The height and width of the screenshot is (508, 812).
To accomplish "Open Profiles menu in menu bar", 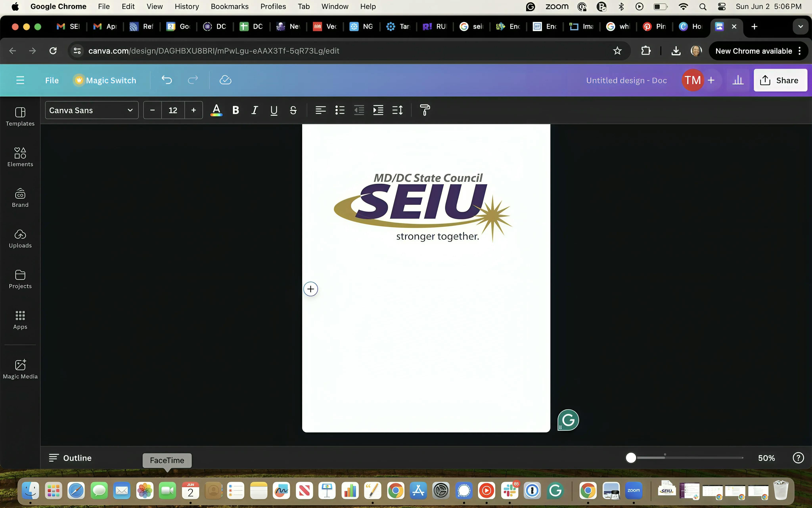I will coord(273,6).
